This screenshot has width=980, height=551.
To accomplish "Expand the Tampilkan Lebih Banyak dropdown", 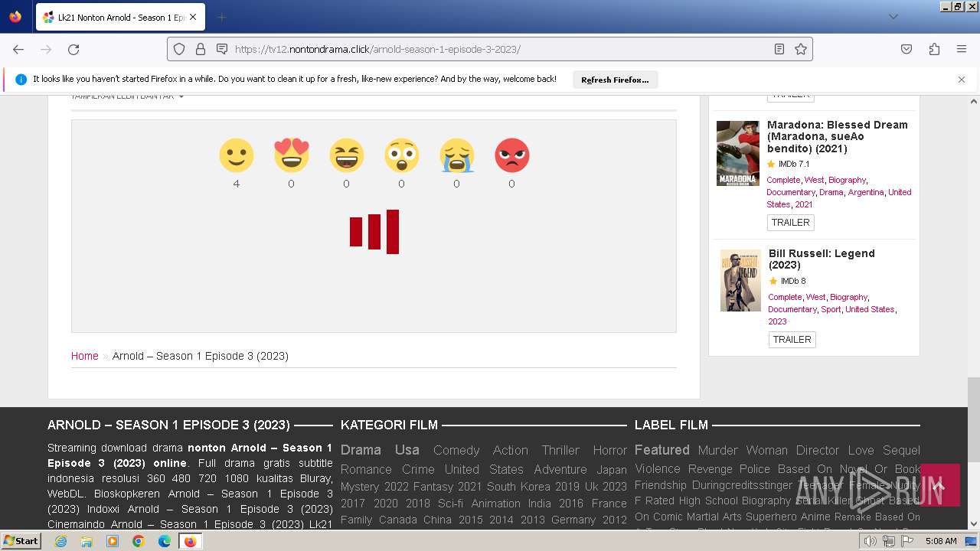I will pyautogui.click(x=127, y=96).
